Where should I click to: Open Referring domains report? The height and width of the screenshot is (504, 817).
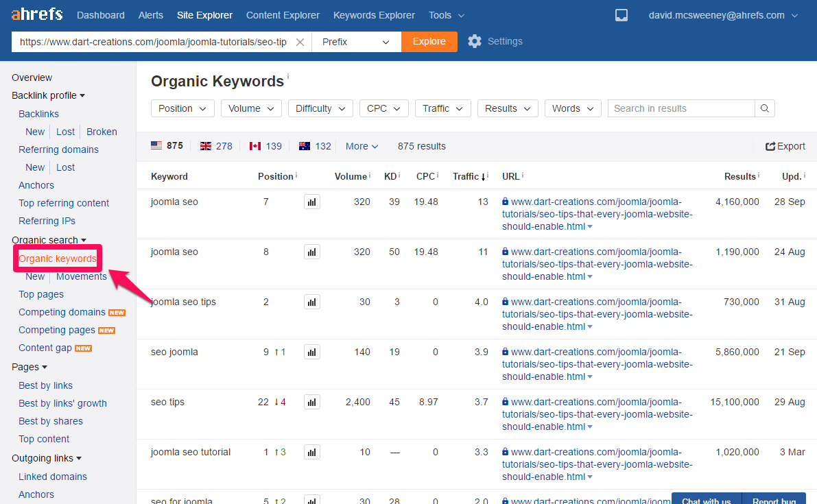(x=58, y=149)
